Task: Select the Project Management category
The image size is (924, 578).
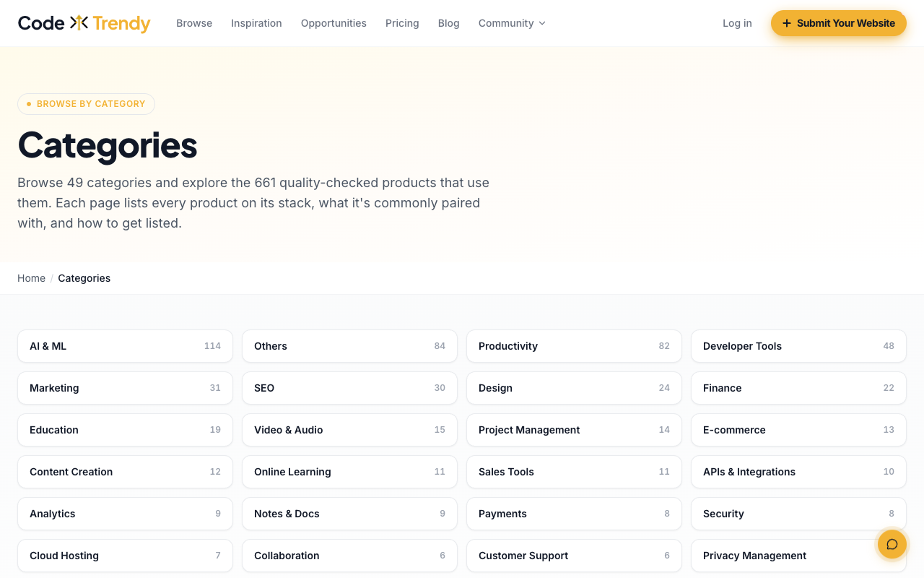Action: pos(574,430)
